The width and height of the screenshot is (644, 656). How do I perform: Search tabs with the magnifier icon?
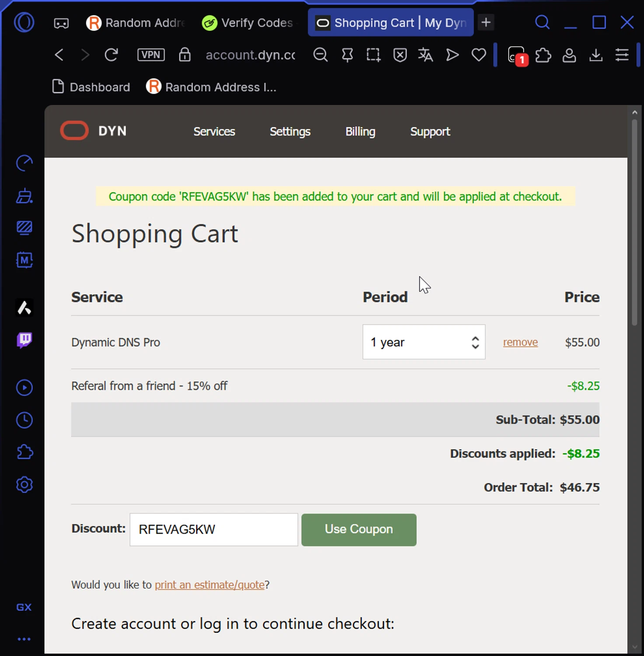tap(542, 22)
